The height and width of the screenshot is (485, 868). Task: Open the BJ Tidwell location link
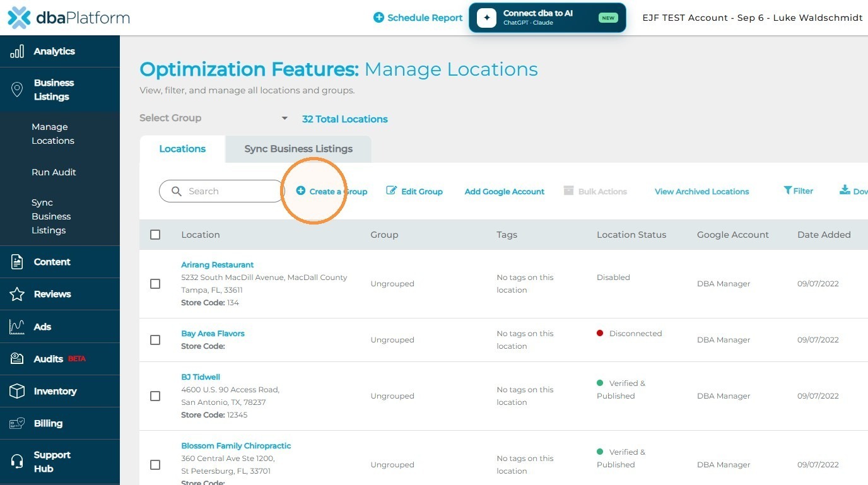tap(201, 377)
